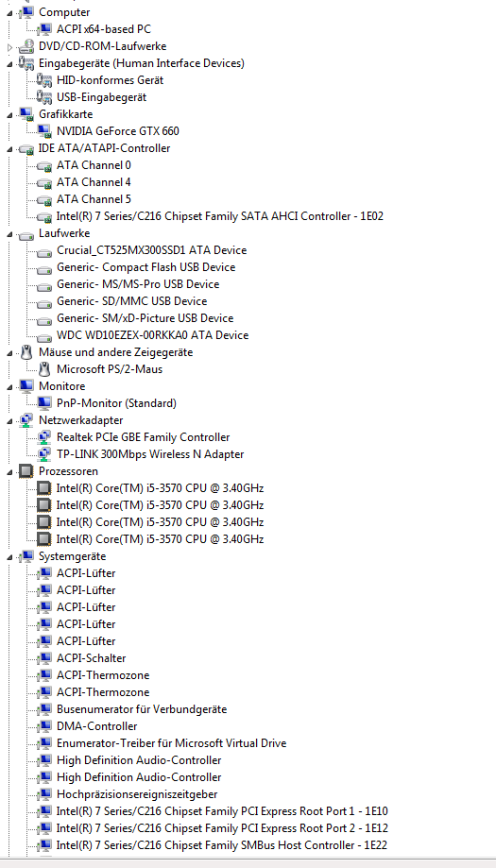Click the Microsoft PS/2-Maus device icon

click(x=44, y=369)
